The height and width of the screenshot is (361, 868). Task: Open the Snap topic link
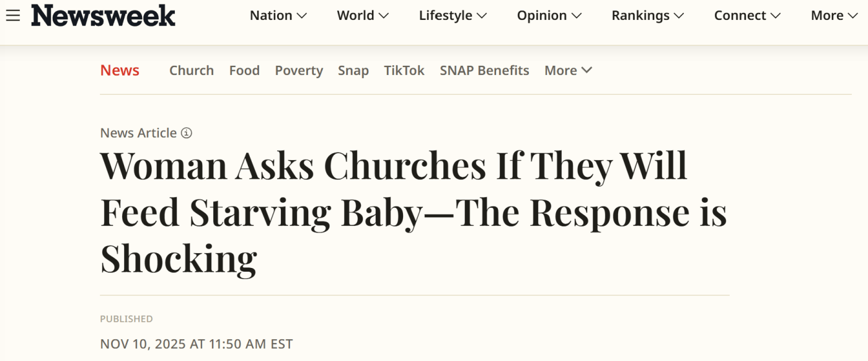click(x=353, y=71)
